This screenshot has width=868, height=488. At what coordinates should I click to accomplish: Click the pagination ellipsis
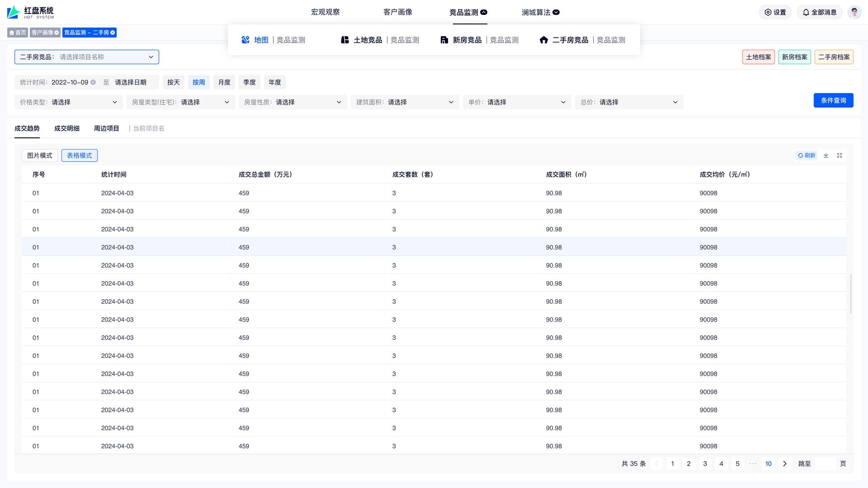753,464
